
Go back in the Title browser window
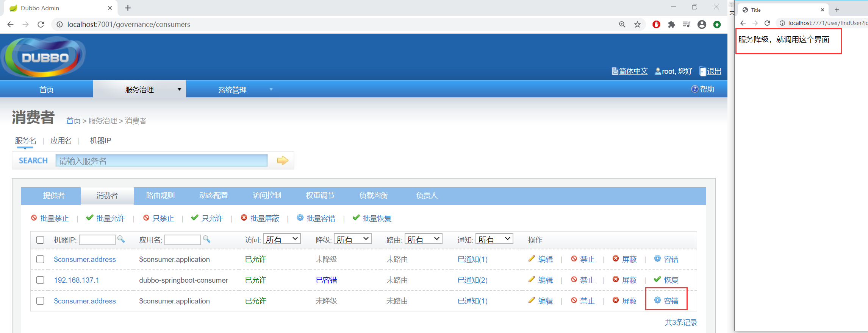(743, 23)
